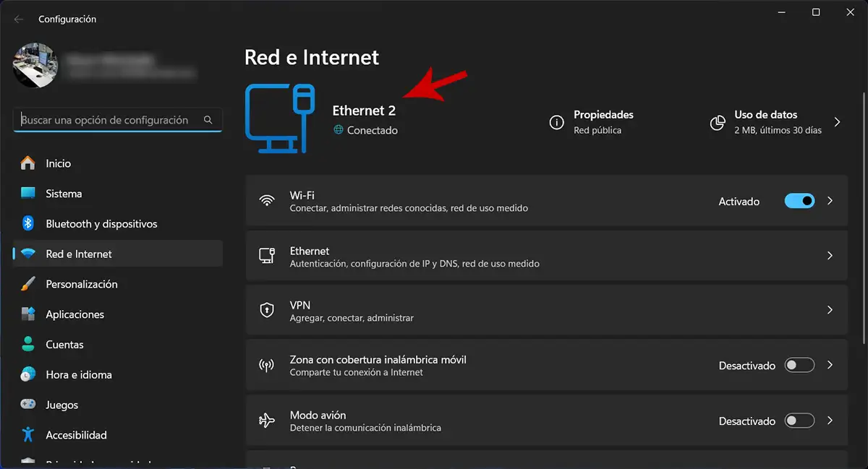
Task: Click the Bluetooth icon in sidebar
Action: (28, 224)
